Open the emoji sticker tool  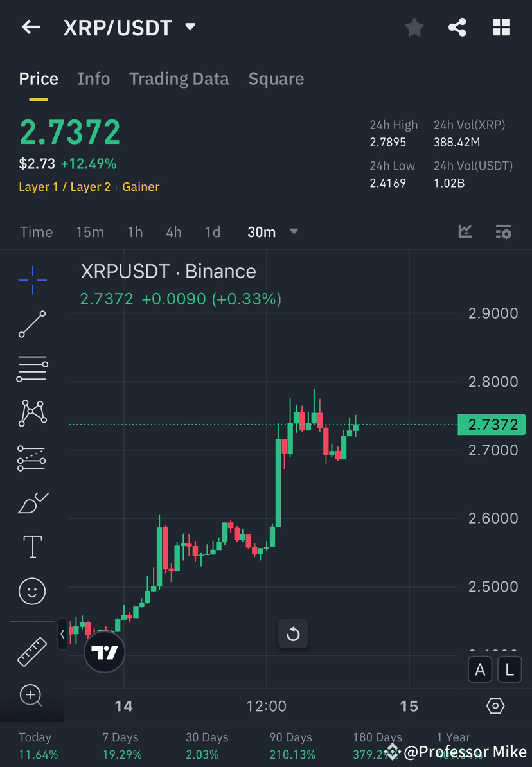pyautogui.click(x=32, y=591)
